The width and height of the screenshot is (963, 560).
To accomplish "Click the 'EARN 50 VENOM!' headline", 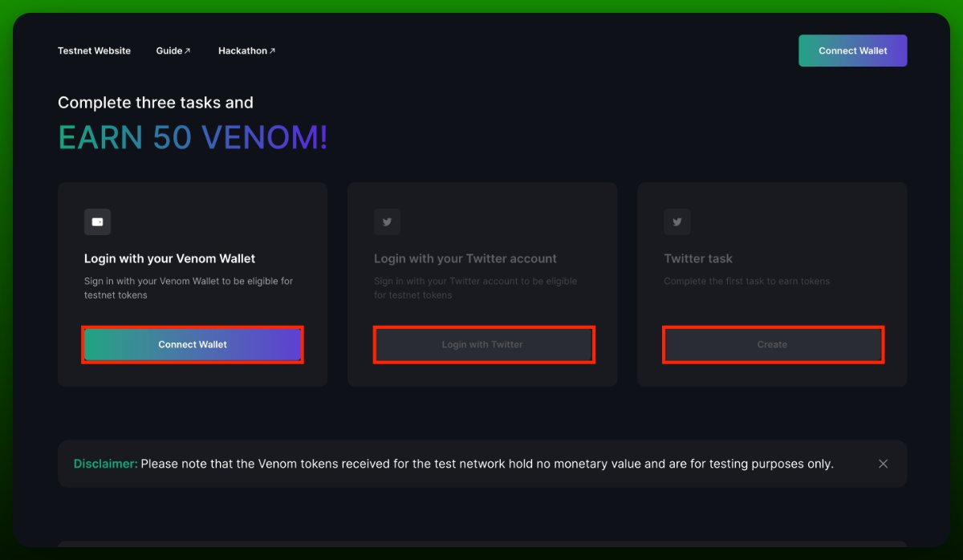I will [193, 137].
